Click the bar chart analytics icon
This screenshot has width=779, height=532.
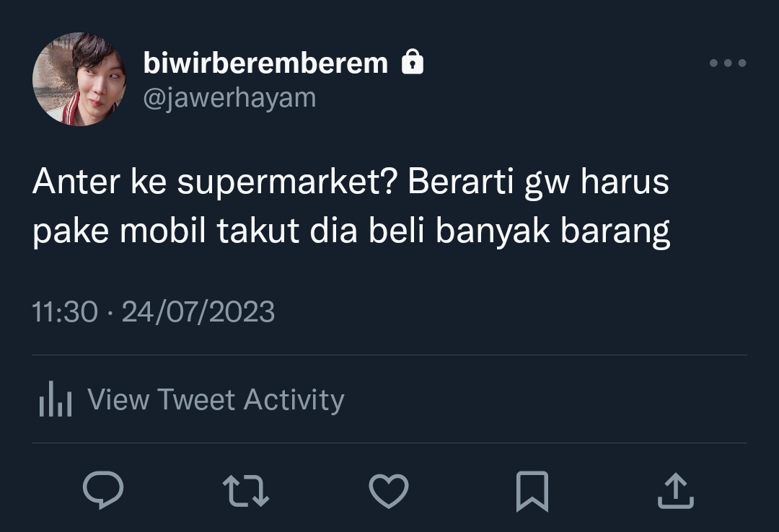[56, 399]
